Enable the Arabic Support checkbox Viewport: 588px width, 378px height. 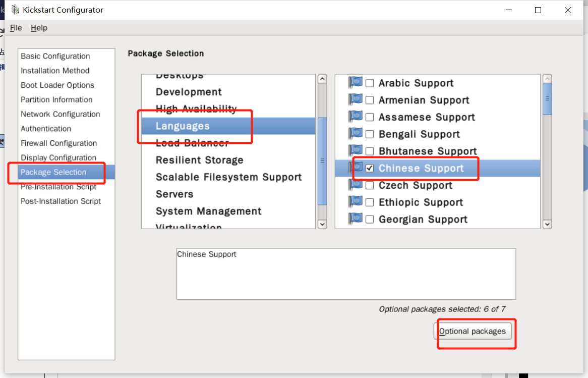370,83
